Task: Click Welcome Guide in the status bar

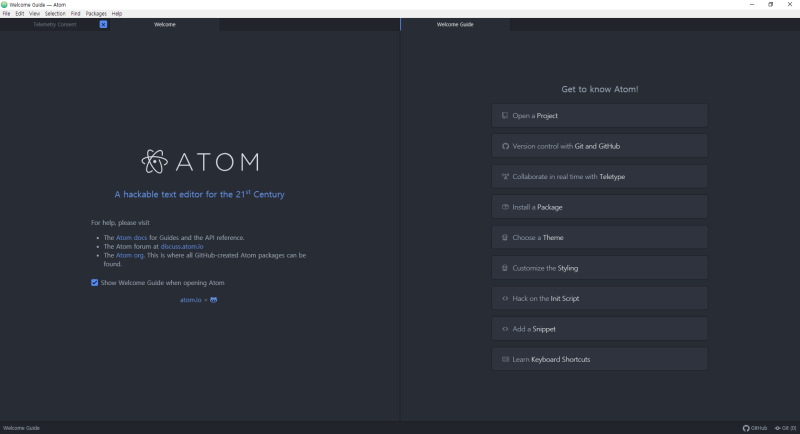Action: click(x=21, y=428)
